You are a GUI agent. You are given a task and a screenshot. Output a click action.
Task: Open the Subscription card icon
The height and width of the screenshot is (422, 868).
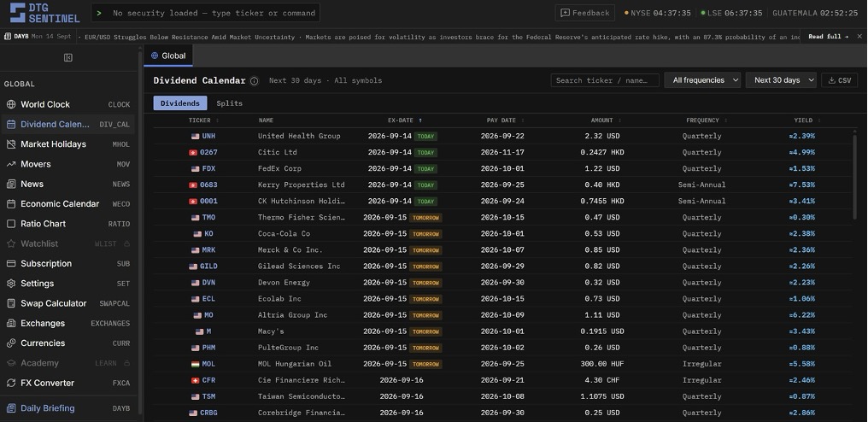(10, 264)
